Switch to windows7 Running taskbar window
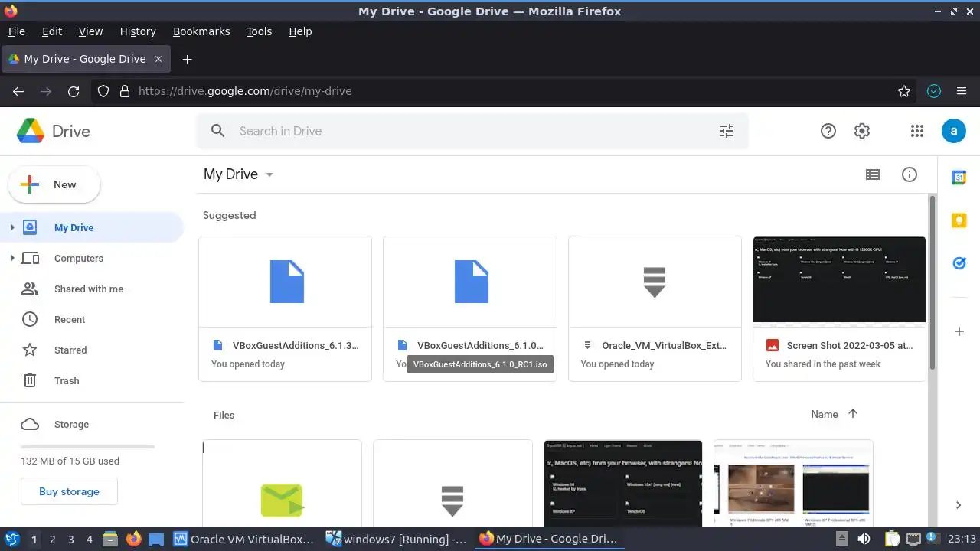Image resolution: width=980 pixels, height=551 pixels. coord(397,539)
